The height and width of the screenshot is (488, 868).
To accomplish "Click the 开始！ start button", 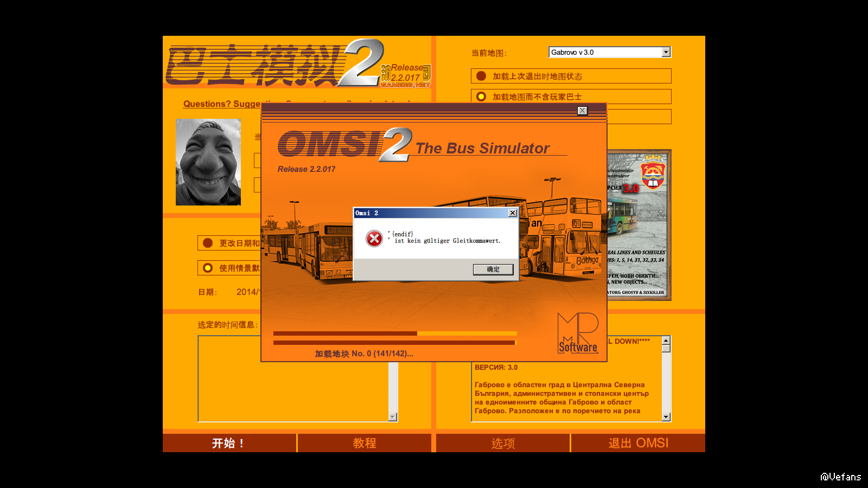I will point(229,443).
